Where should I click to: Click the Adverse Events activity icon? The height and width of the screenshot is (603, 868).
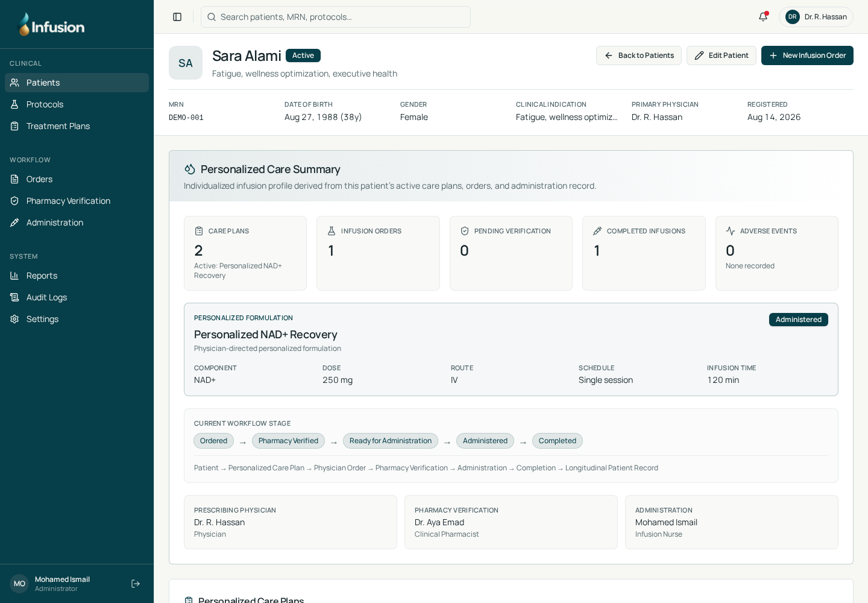[x=731, y=231]
